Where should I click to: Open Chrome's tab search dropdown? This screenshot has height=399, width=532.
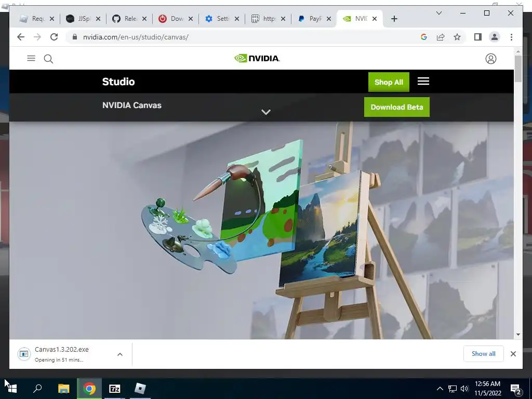coord(438,13)
